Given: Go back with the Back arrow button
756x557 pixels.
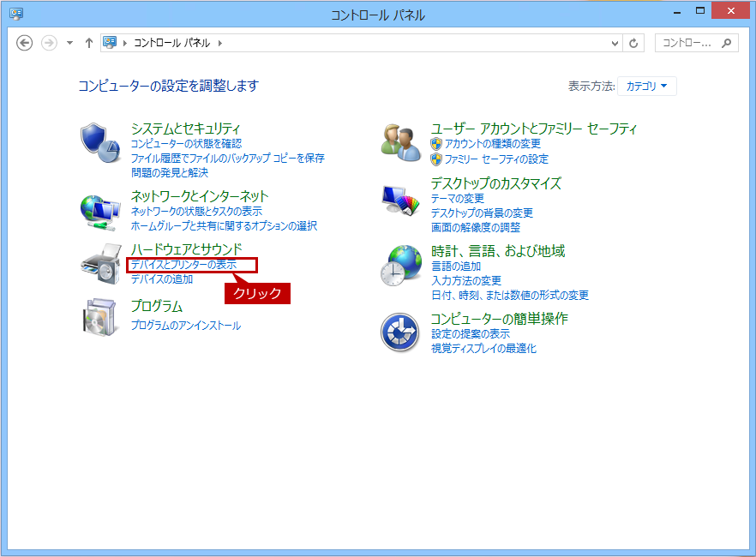Looking at the screenshot, I should [x=25, y=43].
